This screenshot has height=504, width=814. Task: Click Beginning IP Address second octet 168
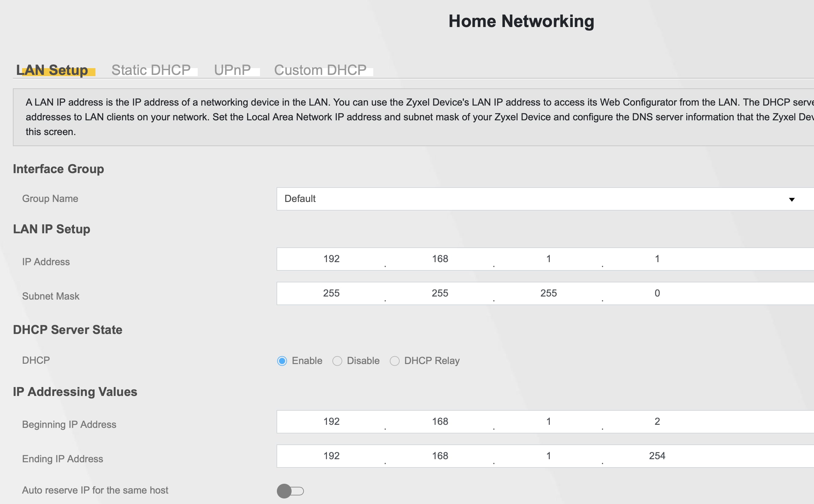(440, 422)
